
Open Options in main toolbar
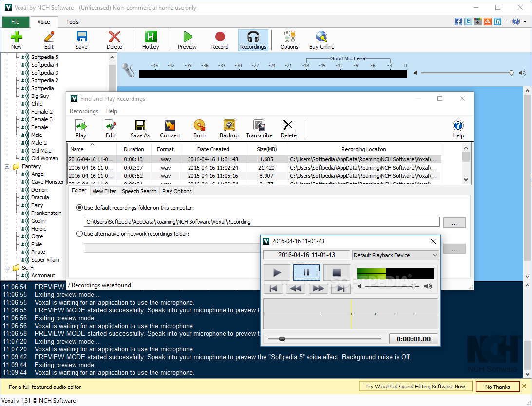click(x=289, y=40)
